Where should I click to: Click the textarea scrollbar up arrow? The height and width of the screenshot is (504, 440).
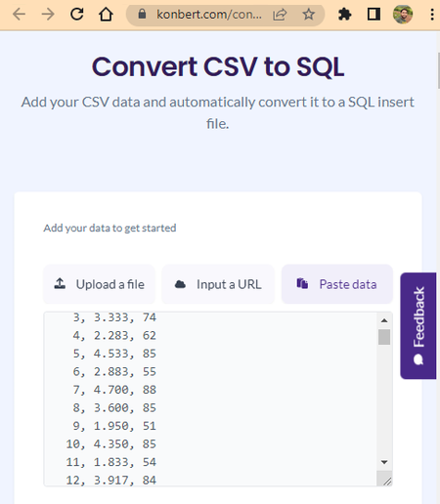point(384,320)
